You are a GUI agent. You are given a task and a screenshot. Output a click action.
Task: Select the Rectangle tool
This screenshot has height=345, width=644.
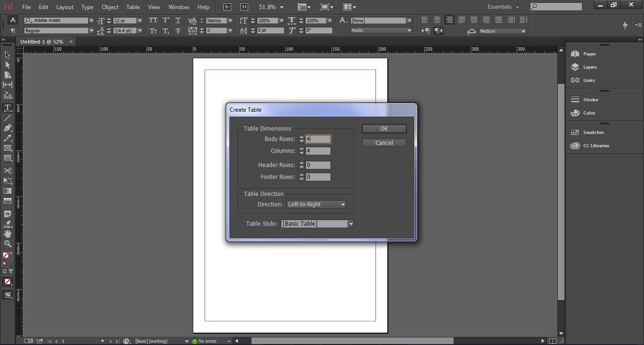click(8, 158)
